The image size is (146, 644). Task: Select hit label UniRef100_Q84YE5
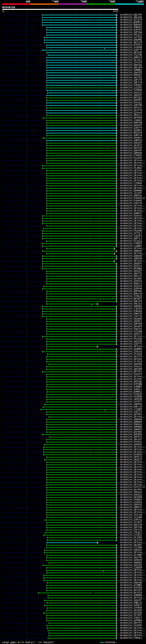pos(131,72)
